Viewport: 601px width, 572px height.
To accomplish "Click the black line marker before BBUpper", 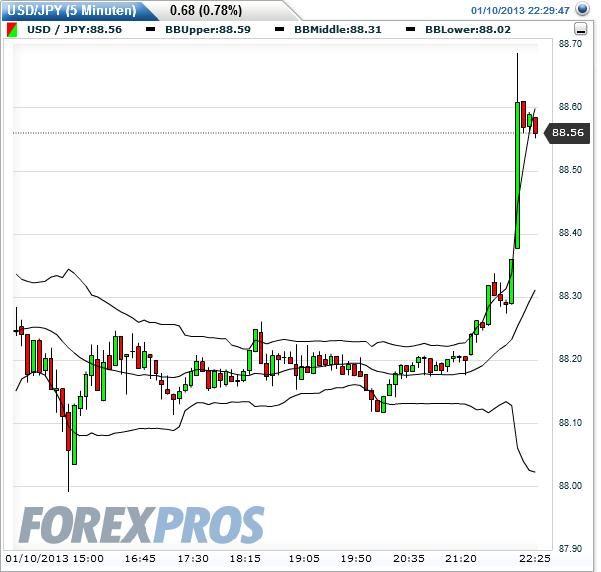I will (151, 29).
